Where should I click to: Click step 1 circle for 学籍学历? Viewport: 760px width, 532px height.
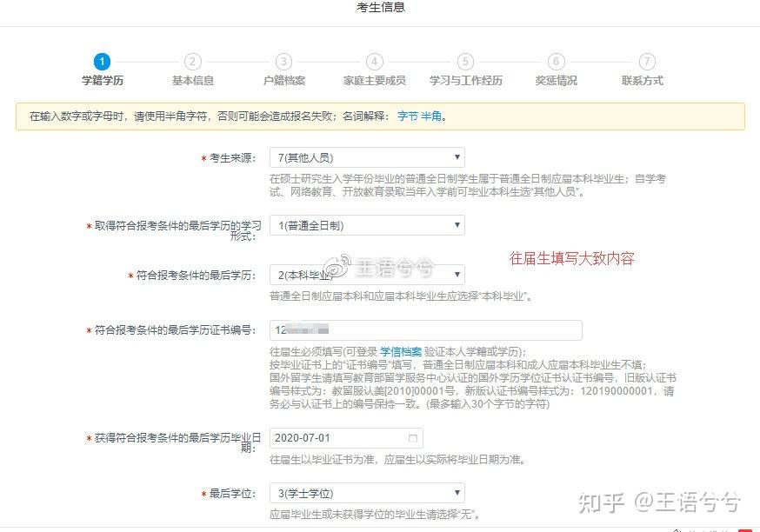pos(102,62)
